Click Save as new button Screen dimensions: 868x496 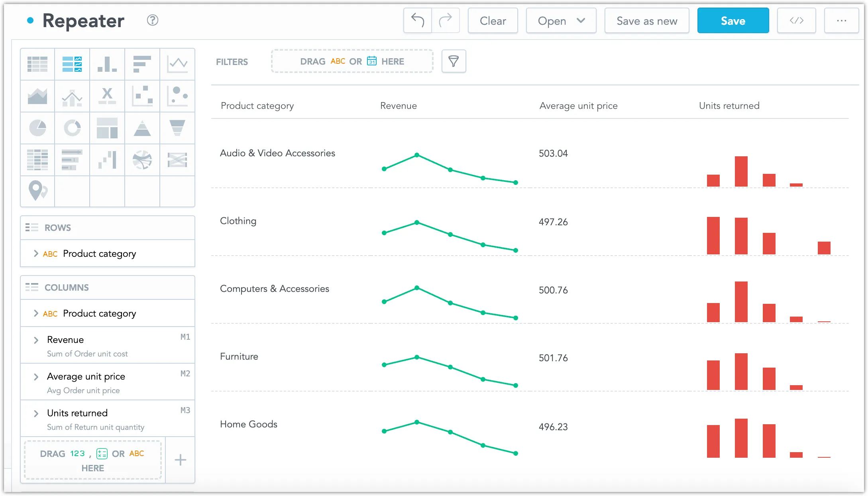pyautogui.click(x=648, y=20)
